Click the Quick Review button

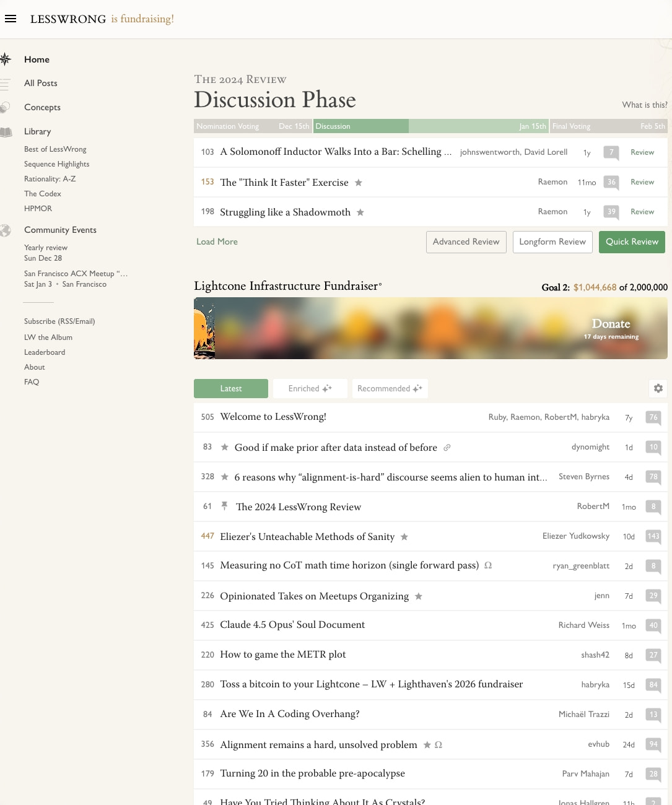[632, 242]
